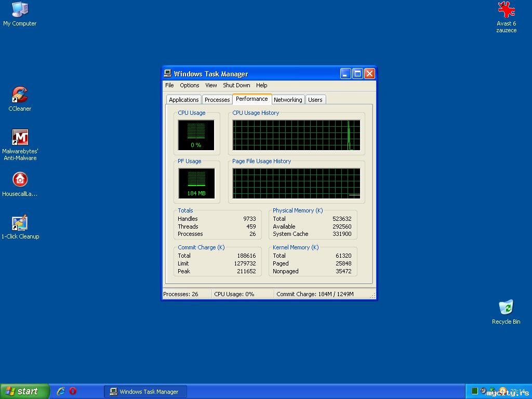The image size is (532, 399).
Task: Click the CPU Usage History graph
Action: click(x=296, y=135)
